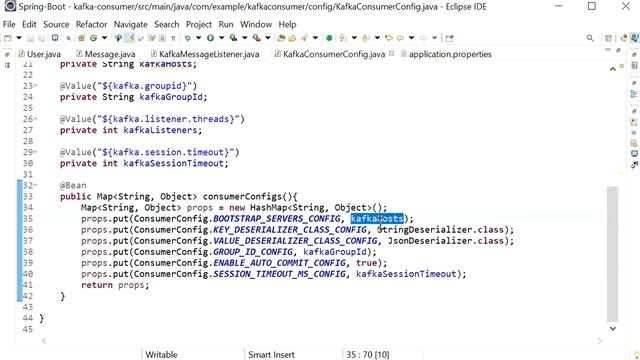The height and width of the screenshot is (360, 640).
Task: Open the Help menu
Action: 287,24
